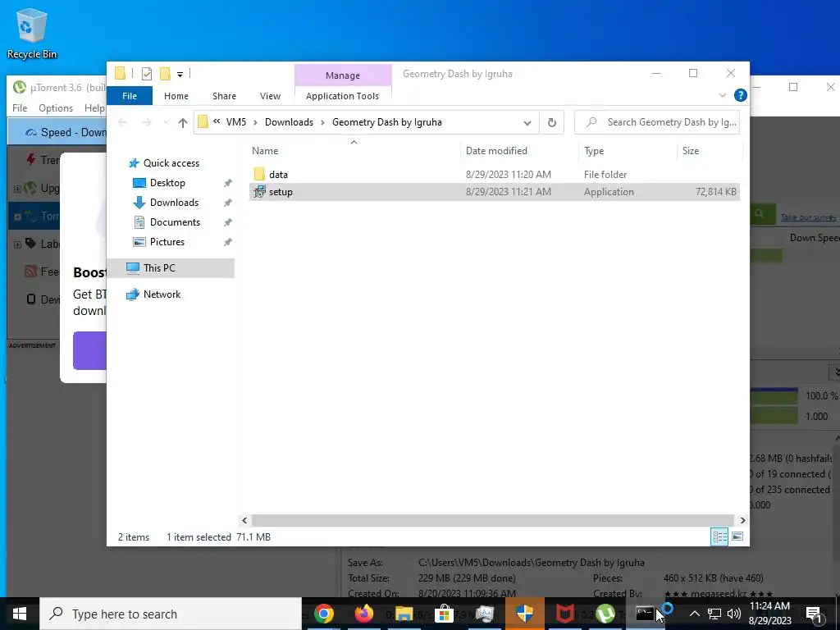The width and height of the screenshot is (840, 630).
Task: Select Speed item in uTorrent sidebar
Action: [x=57, y=132]
